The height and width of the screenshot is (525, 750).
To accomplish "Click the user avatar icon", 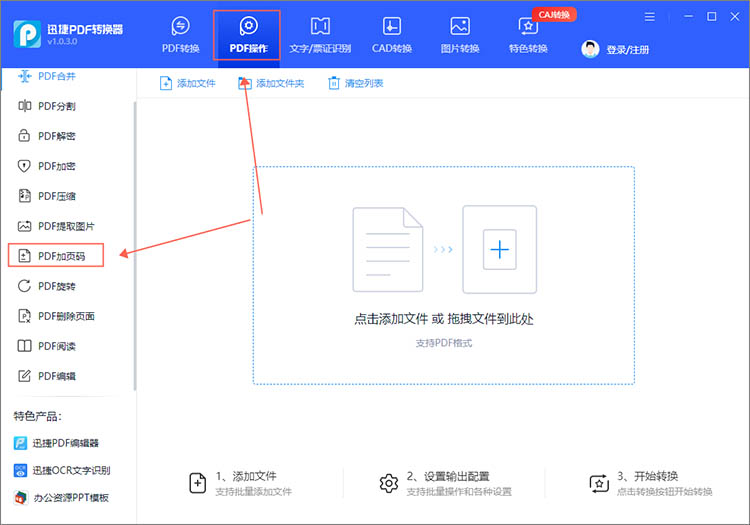I will coord(590,49).
